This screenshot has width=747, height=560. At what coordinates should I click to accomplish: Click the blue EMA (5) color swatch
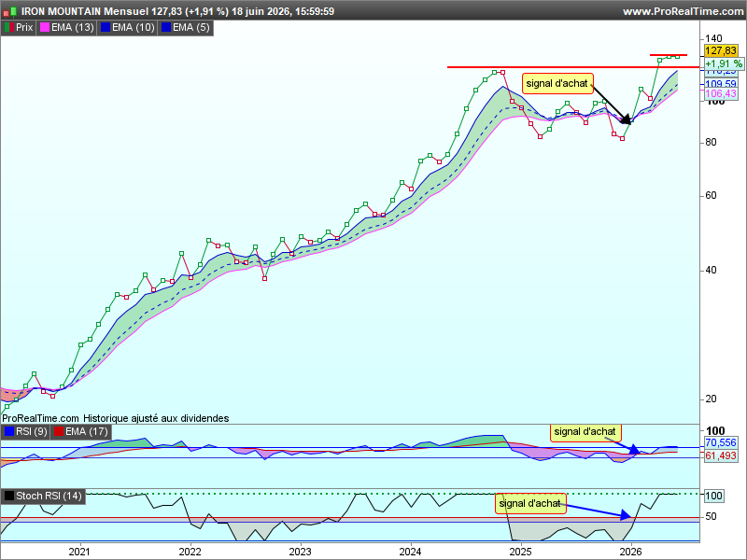166,28
